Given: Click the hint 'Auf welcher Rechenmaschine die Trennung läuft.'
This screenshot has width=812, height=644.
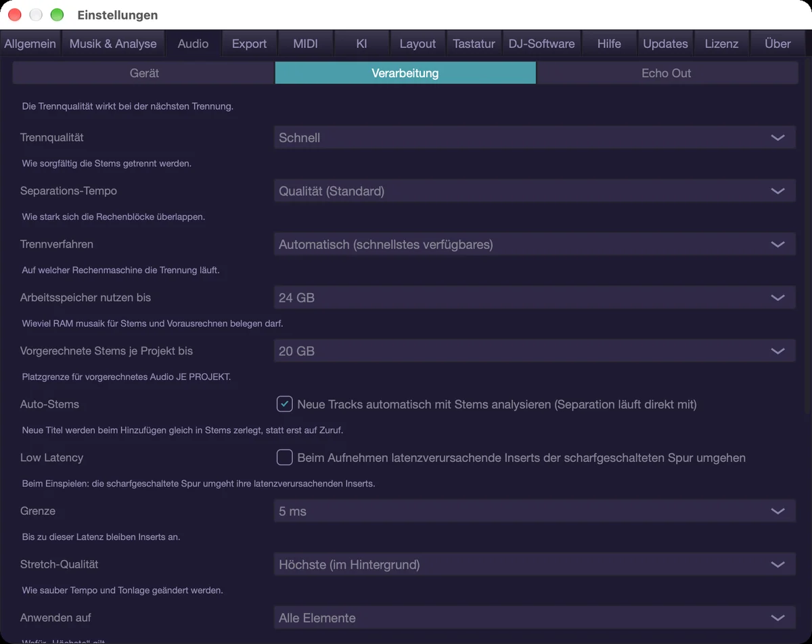Looking at the screenshot, I should (x=121, y=270).
